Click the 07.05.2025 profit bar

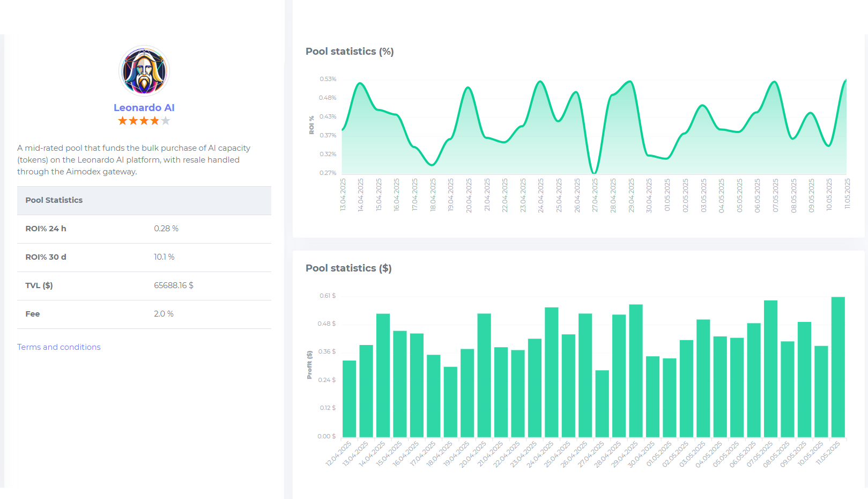point(770,369)
